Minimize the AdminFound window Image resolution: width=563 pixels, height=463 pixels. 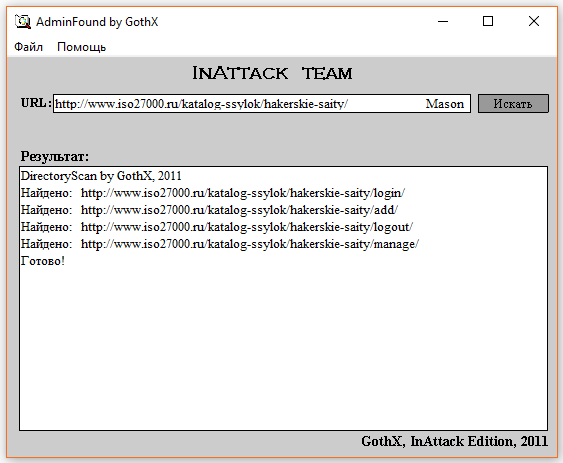coord(443,22)
